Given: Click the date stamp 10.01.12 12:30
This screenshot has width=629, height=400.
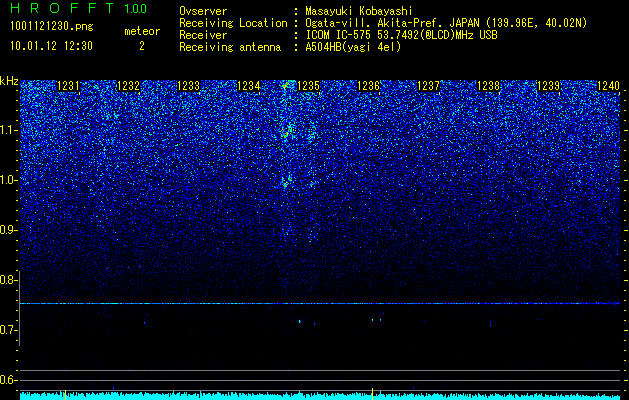Looking at the screenshot, I should click(x=51, y=46).
